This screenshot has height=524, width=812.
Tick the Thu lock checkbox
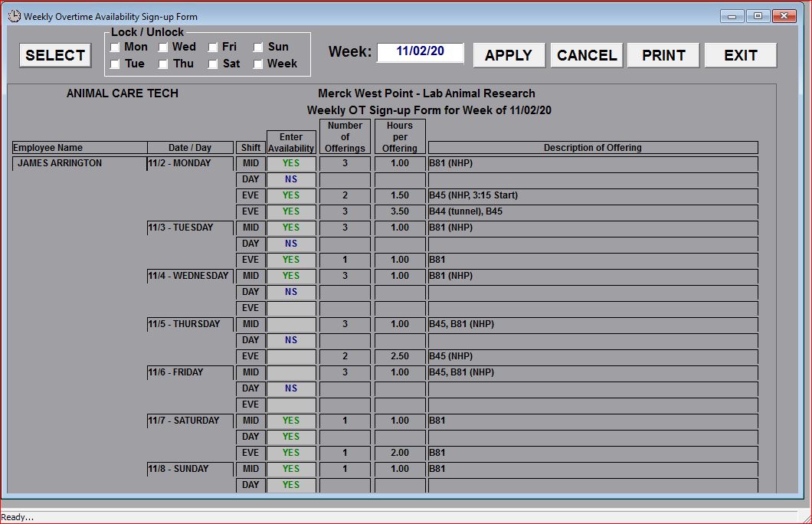pyautogui.click(x=163, y=64)
